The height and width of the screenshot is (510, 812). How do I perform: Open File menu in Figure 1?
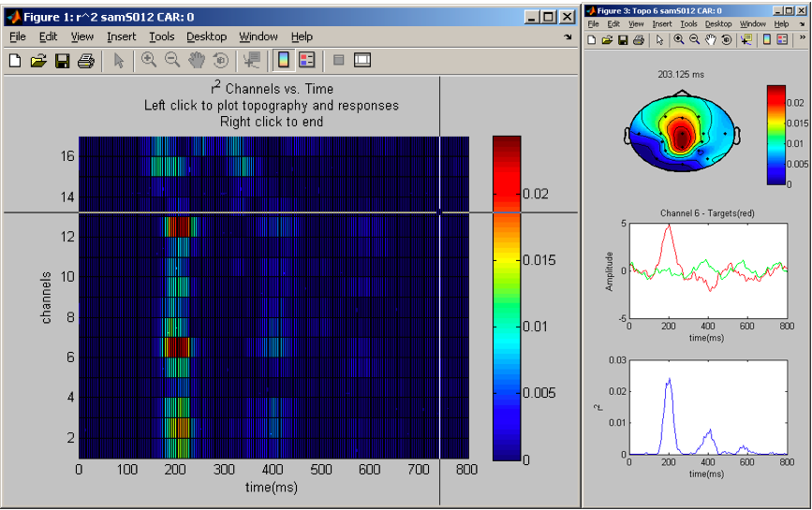click(18, 36)
